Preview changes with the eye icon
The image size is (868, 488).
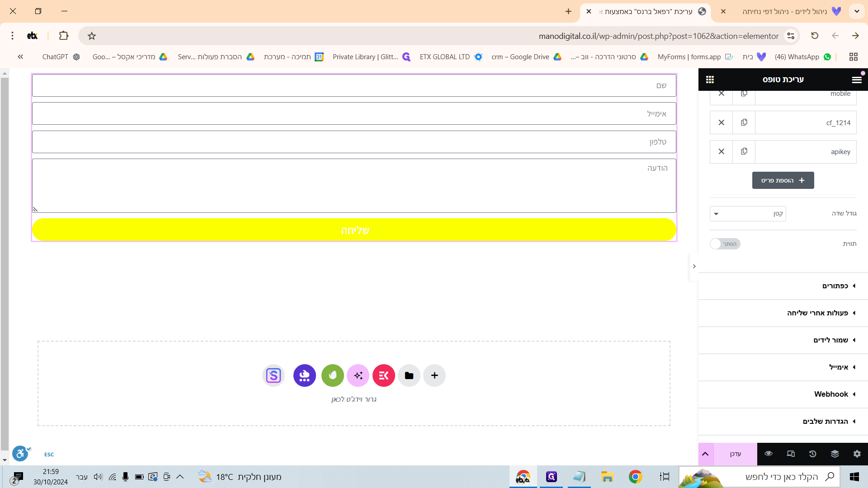(769, 454)
